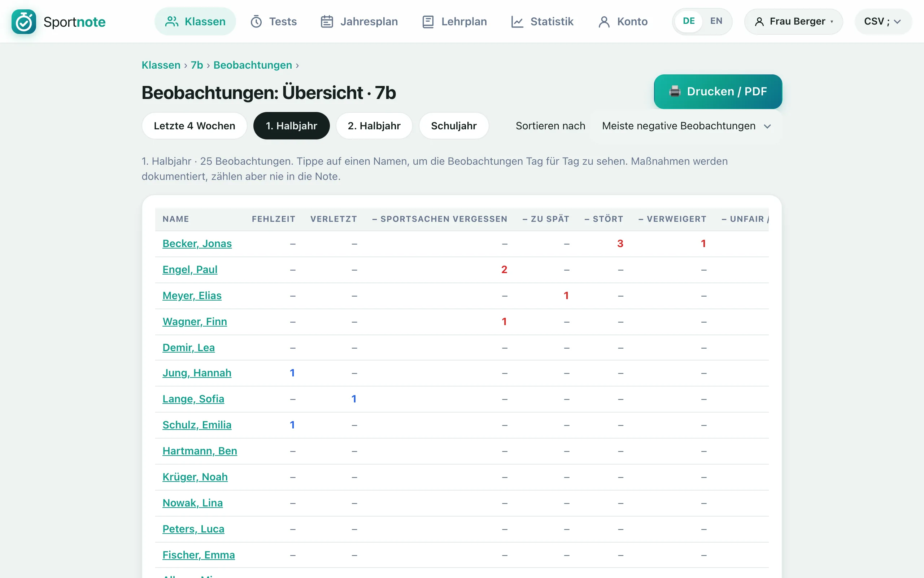Screen dimensions: 924x578
Task: Click Lange Sofia's Verletzt count 1
Action: click(x=354, y=399)
